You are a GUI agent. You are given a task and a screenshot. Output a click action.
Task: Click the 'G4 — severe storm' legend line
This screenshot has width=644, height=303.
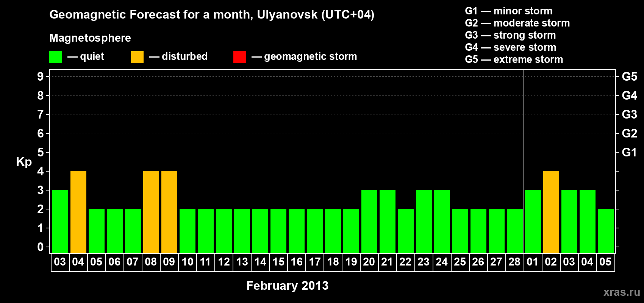pos(511,47)
